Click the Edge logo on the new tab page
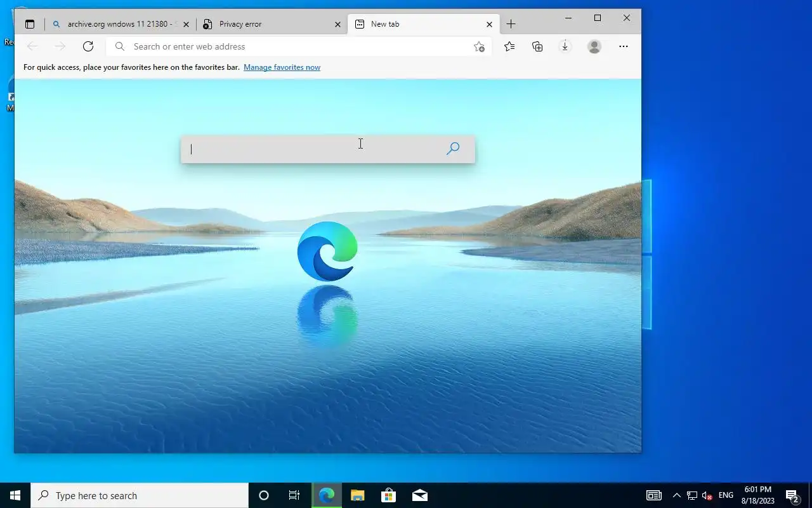The width and height of the screenshot is (812, 508). [327, 251]
